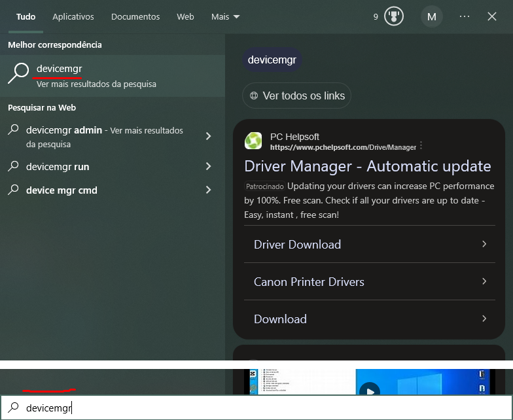The width and height of the screenshot is (513, 420).
Task: Select the Tudo tab
Action: pyautogui.click(x=26, y=17)
